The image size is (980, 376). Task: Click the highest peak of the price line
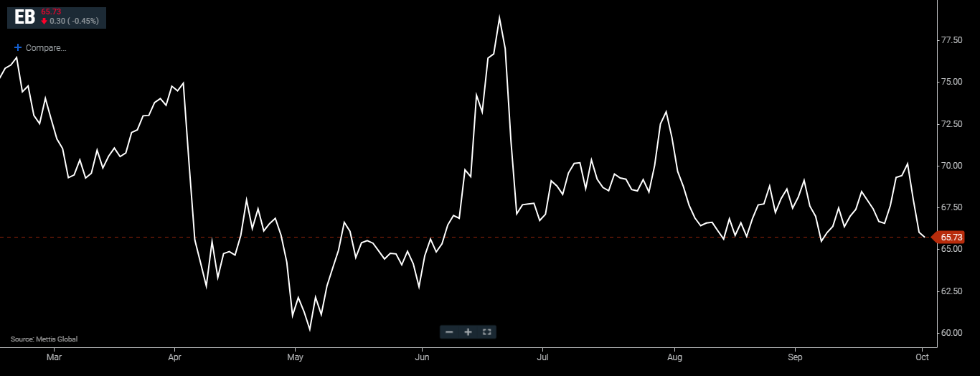tap(499, 17)
